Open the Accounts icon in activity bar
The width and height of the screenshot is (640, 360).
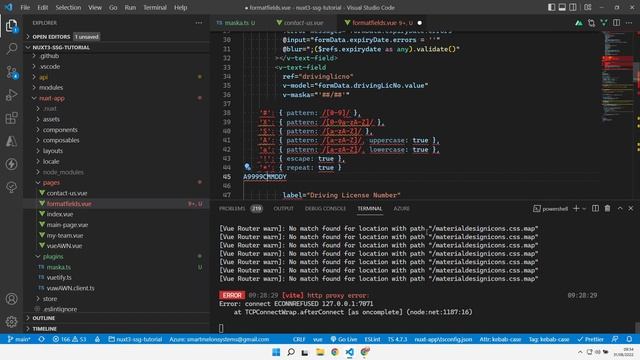(11, 299)
